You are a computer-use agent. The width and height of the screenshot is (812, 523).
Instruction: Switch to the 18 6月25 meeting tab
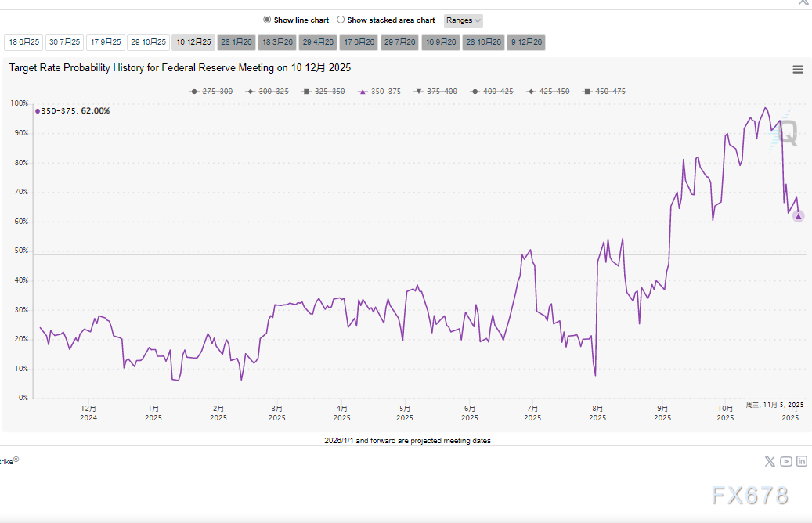click(x=23, y=42)
